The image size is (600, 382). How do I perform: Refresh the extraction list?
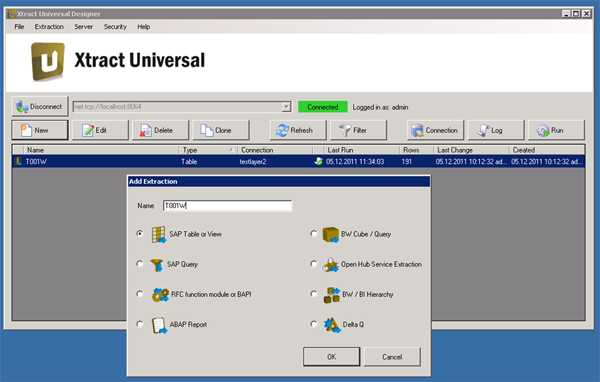pyautogui.click(x=298, y=130)
